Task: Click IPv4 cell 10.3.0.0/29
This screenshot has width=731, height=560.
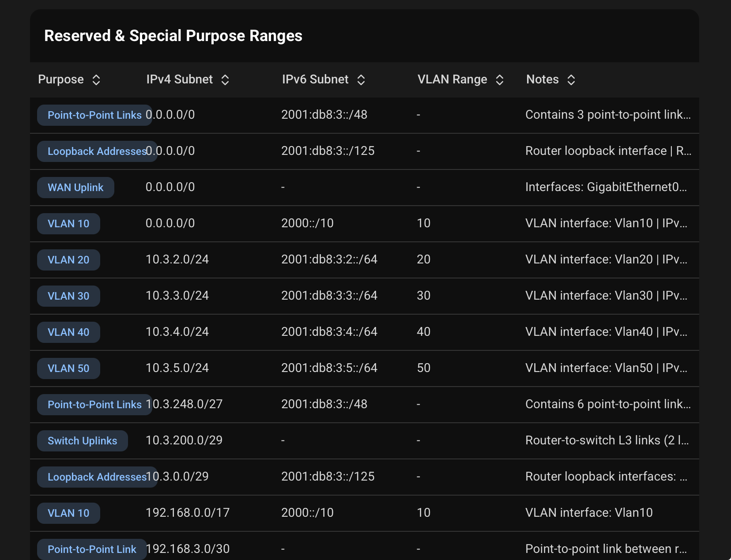Action: point(177,477)
